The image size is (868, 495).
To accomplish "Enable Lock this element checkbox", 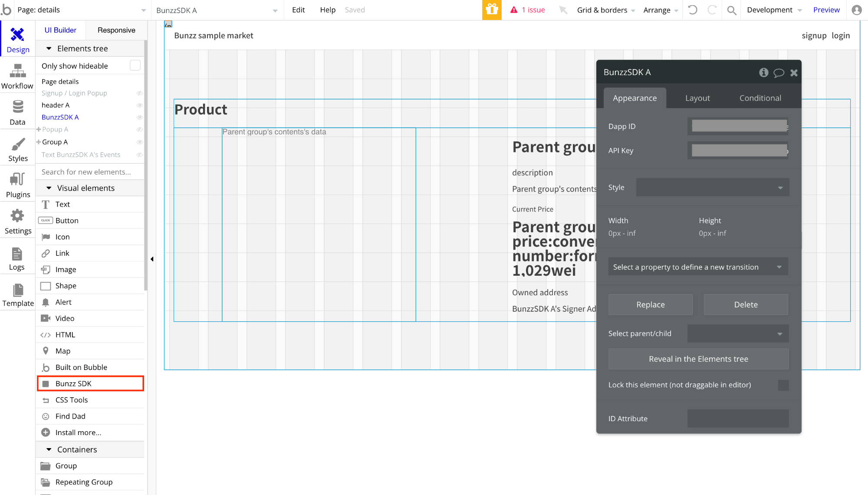I will tap(783, 385).
